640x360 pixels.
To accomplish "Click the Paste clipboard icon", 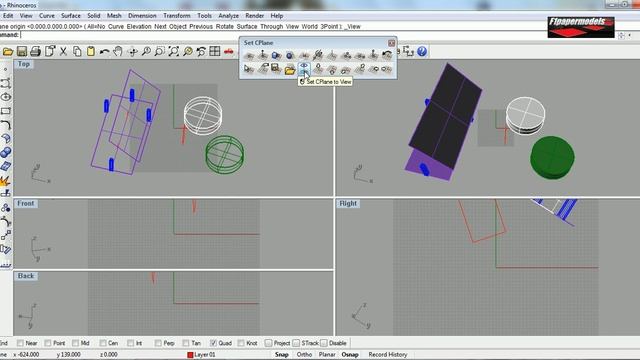I will coord(91,51).
